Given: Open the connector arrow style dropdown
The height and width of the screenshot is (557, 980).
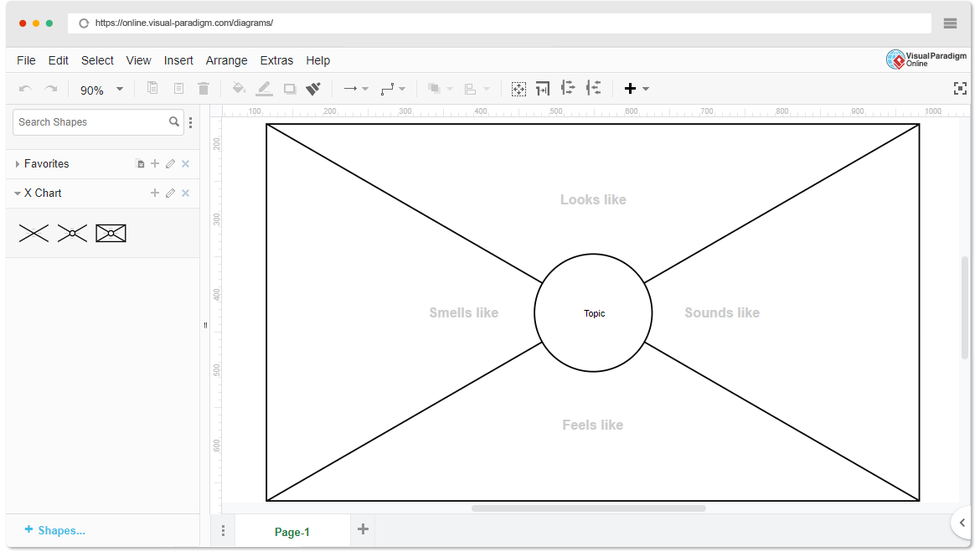Looking at the screenshot, I should (x=366, y=89).
